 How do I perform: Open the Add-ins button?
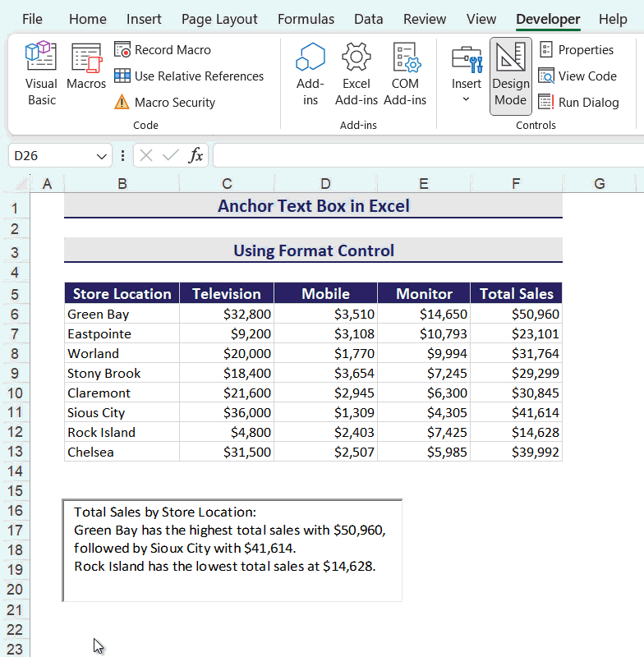pyautogui.click(x=310, y=74)
